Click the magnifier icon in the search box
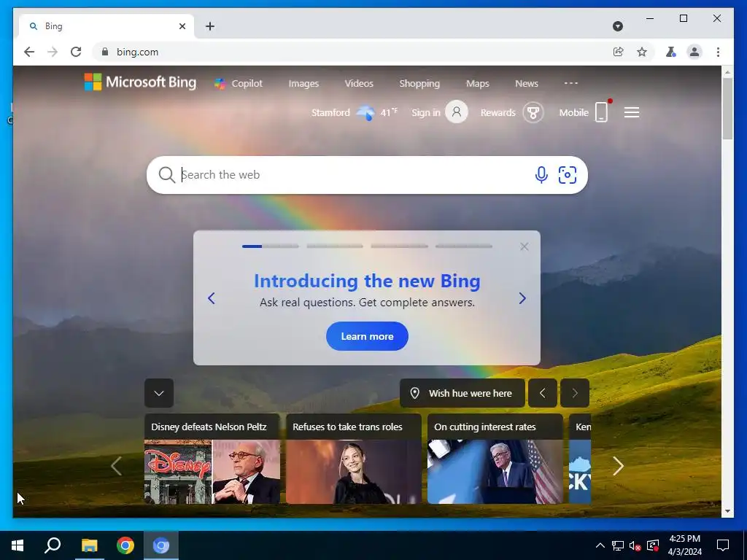This screenshot has width=747, height=560. pos(166,175)
